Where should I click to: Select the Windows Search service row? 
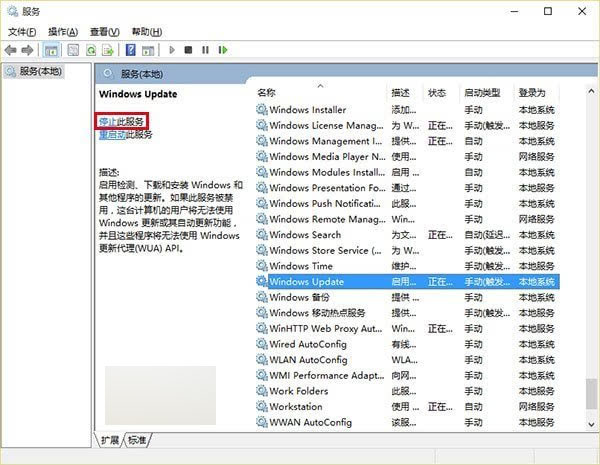tap(305, 235)
